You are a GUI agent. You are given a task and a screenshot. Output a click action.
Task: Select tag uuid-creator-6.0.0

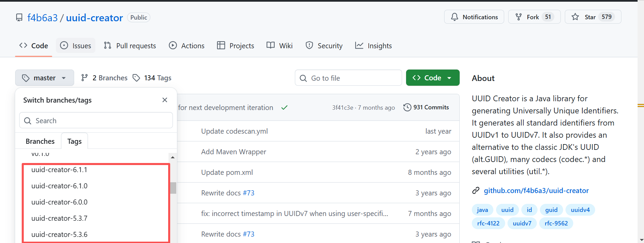click(59, 202)
